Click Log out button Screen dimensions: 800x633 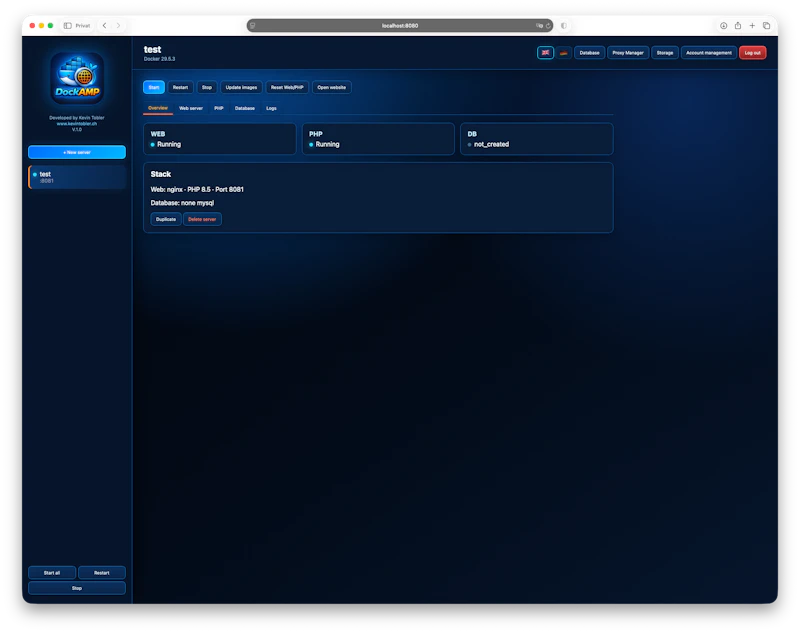click(x=753, y=53)
